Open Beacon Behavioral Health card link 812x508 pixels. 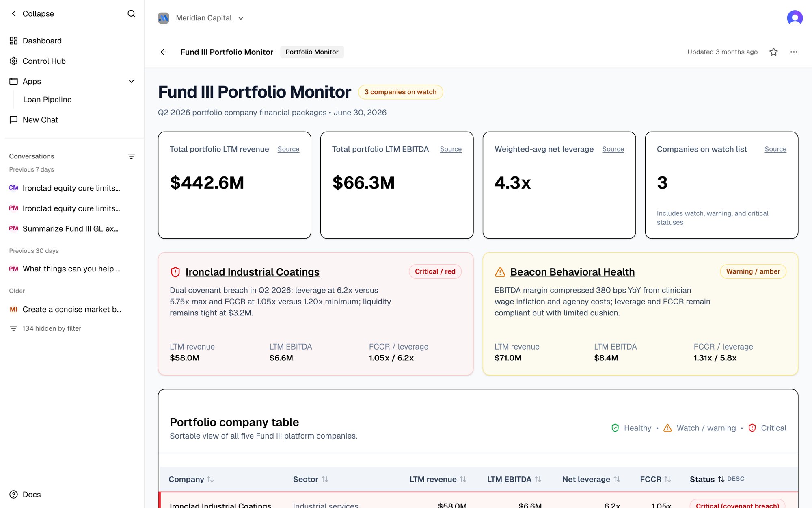(572, 272)
